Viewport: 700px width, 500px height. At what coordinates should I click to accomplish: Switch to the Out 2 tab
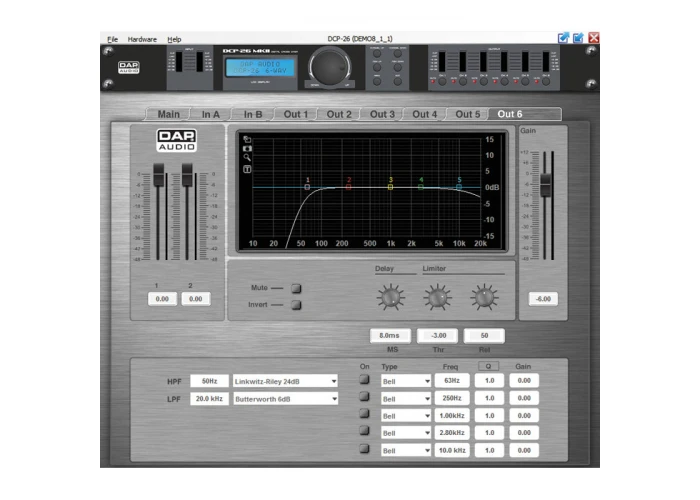[339, 114]
